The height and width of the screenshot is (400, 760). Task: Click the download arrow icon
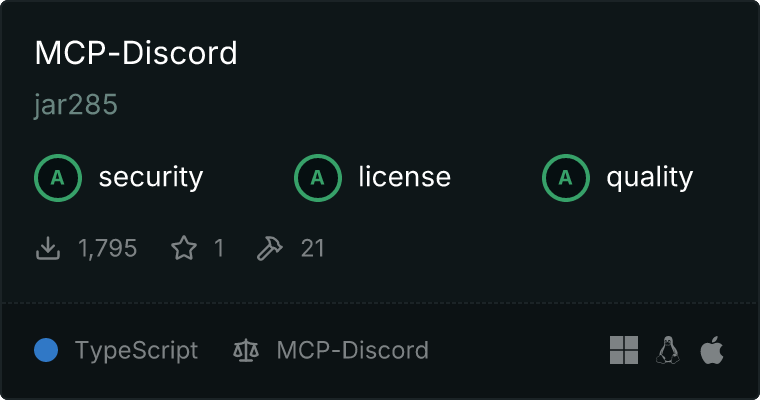pos(48,248)
